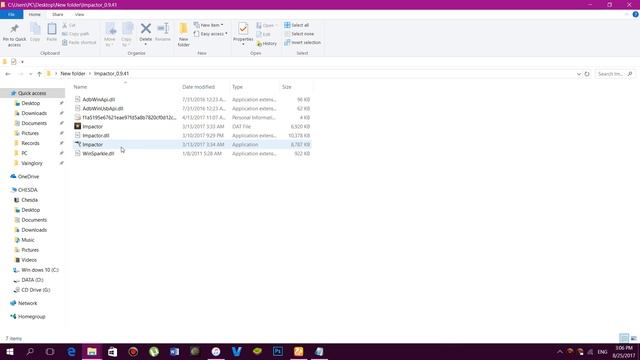640x360 pixels.
Task: Create a New folder from ribbon
Action: [184, 35]
